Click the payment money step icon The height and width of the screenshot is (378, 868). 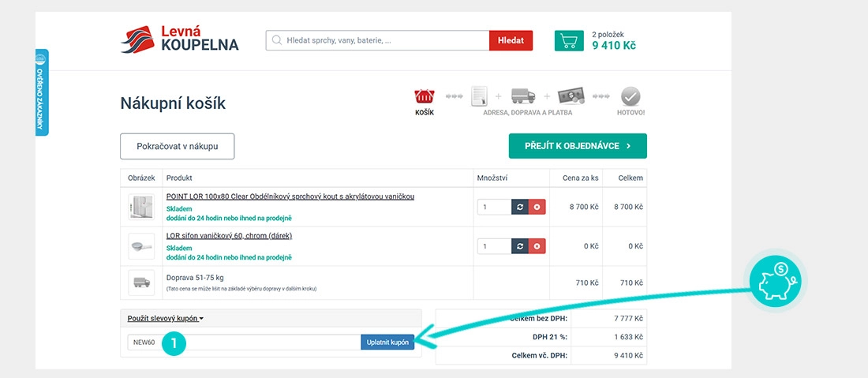tap(572, 96)
